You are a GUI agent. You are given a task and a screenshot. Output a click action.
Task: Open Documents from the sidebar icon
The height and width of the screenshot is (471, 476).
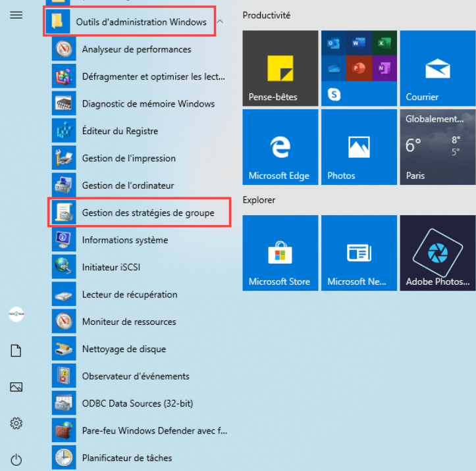pyautogui.click(x=16, y=351)
